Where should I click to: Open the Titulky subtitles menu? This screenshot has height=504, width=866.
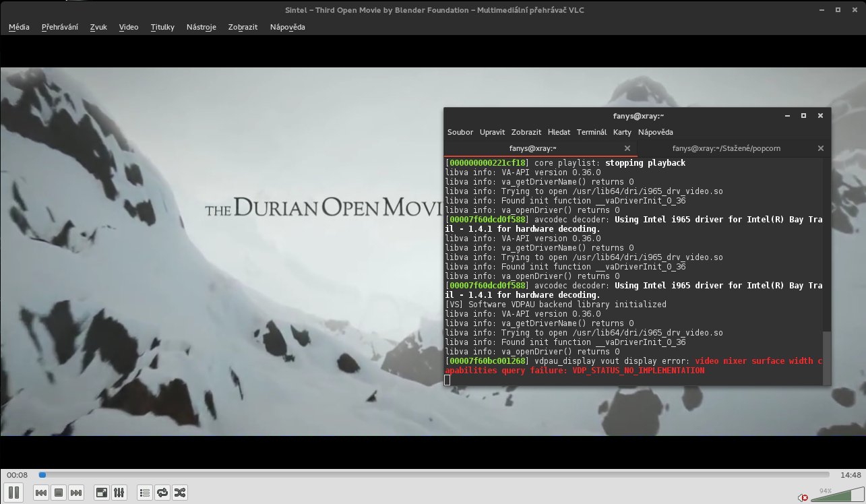162,27
